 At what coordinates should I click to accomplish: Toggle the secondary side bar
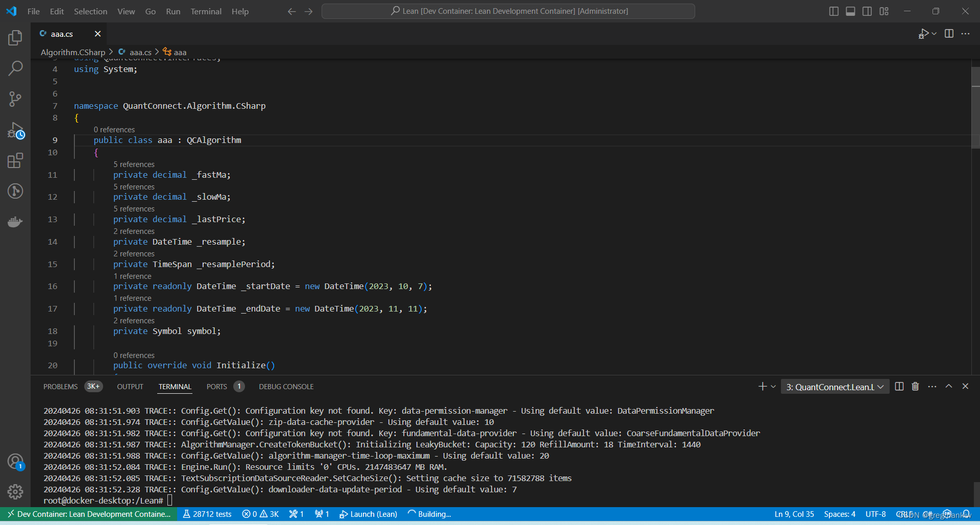tap(867, 11)
